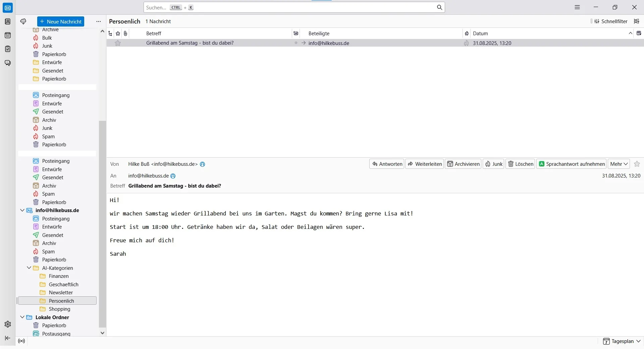The image size is (644, 349).
Task: Open Settings via the gear icon
Action: [x=8, y=324]
